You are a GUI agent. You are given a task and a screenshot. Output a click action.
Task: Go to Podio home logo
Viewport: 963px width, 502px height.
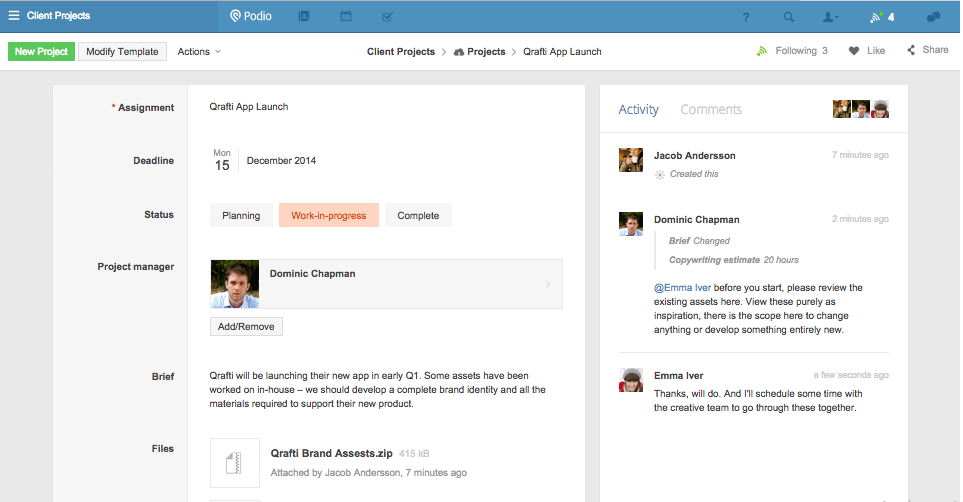(x=251, y=16)
